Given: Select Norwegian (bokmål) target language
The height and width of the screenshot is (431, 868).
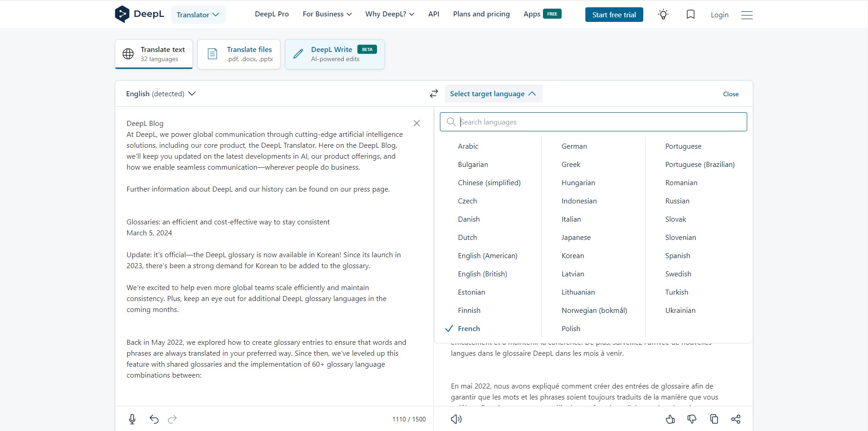Looking at the screenshot, I should tap(594, 310).
